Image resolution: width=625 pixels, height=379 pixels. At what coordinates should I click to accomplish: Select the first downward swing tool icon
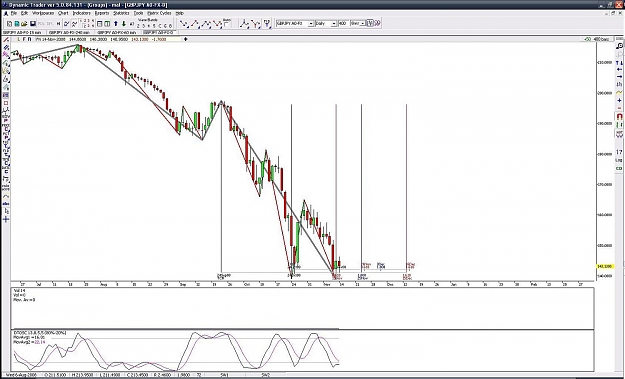(184, 24)
